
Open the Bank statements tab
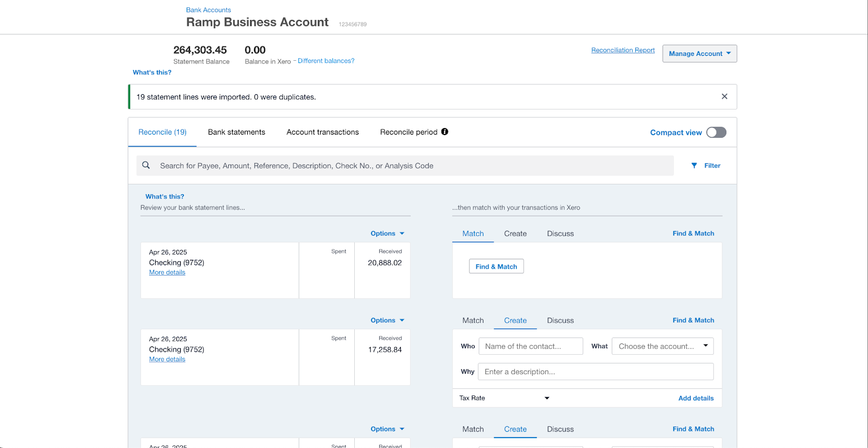(237, 132)
